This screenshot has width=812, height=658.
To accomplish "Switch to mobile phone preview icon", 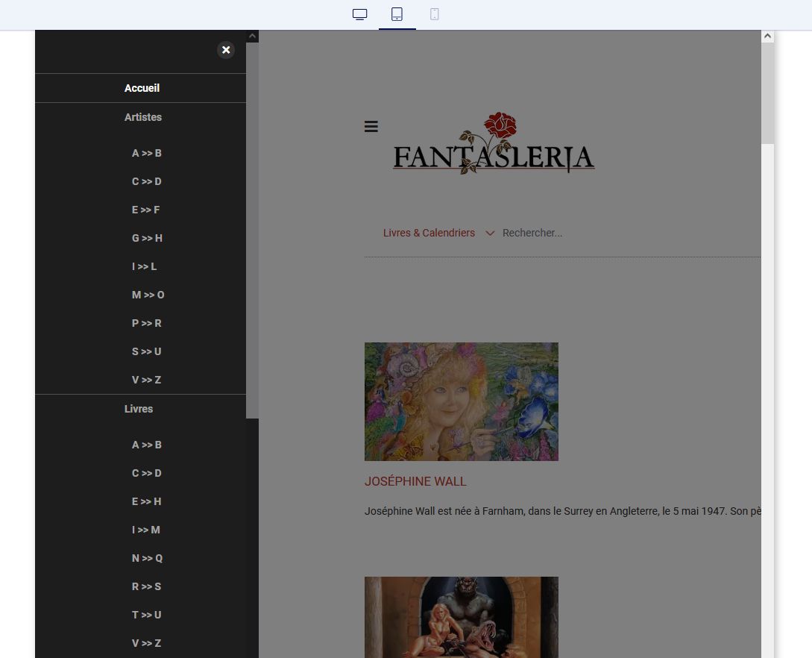I will 435,14.
